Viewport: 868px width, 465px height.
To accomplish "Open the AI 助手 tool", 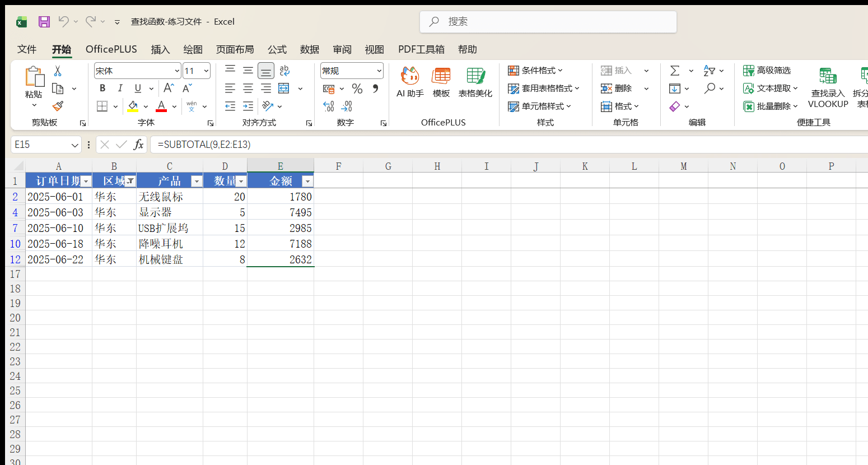I will pyautogui.click(x=410, y=82).
